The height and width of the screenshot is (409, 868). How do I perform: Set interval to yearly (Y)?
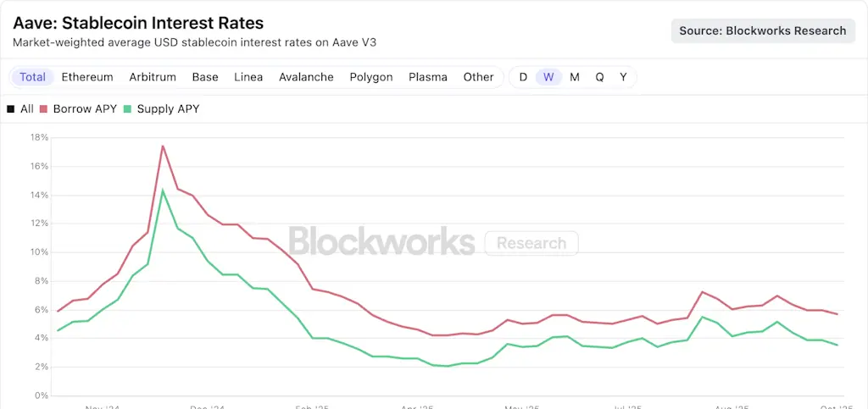pyautogui.click(x=623, y=77)
